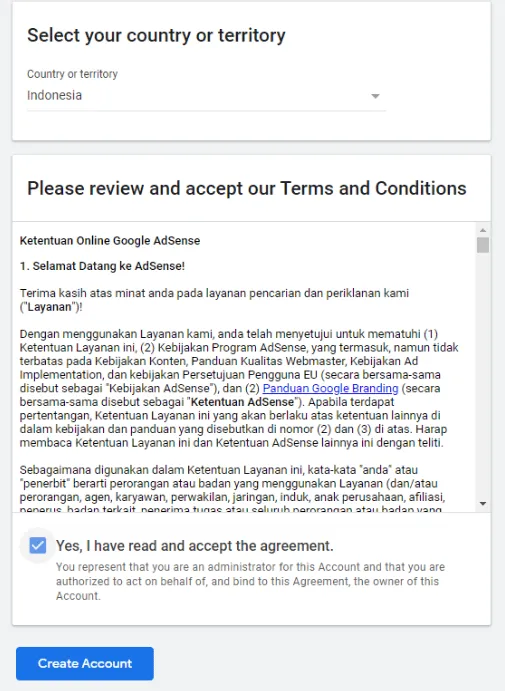505x691 pixels.
Task: Click the Create Account button
Action: [x=85, y=663]
